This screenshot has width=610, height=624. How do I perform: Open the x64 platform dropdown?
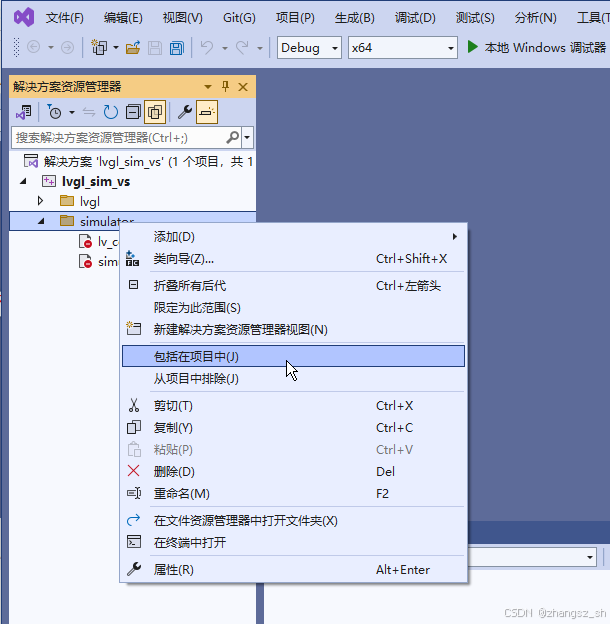(x=403, y=48)
